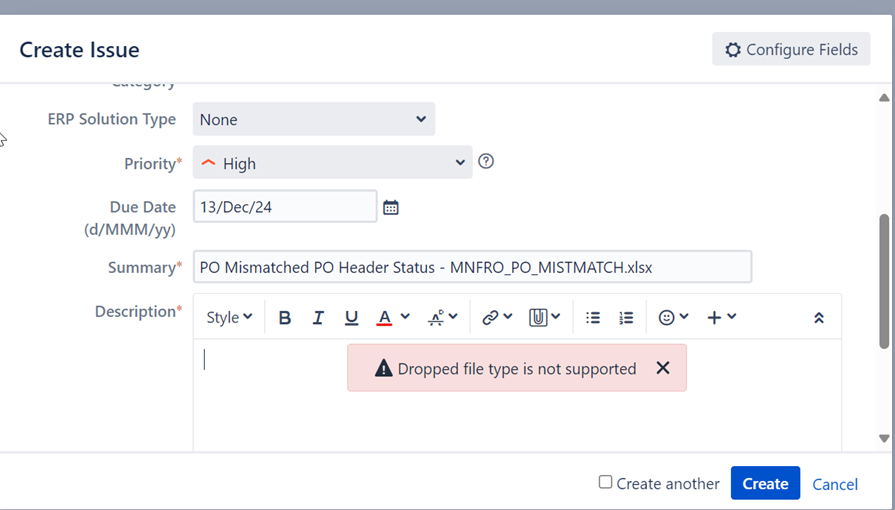Expand the text color options arrow

click(x=405, y=316)
